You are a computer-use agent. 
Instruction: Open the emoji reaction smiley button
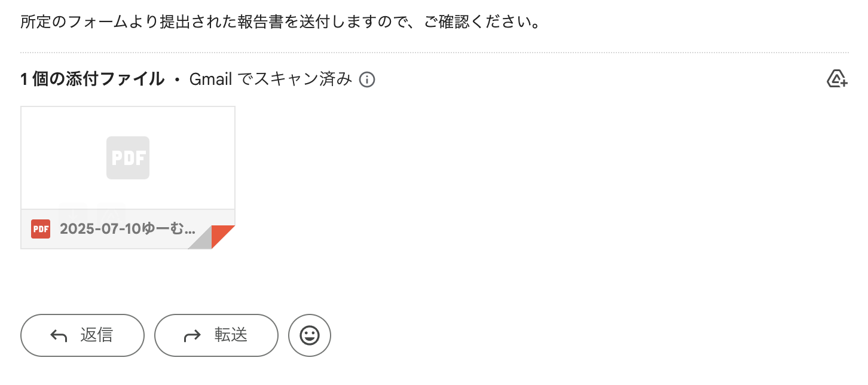(x=310, y=335)
